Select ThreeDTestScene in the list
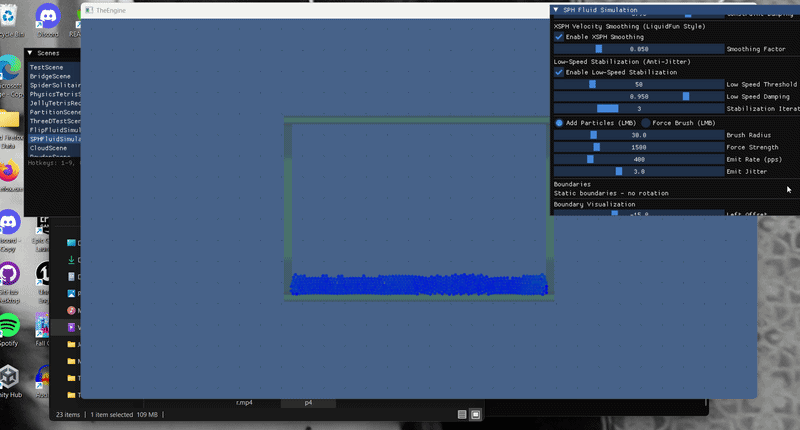The width and height of the screenshot is (800, 430). pos(54,121)
